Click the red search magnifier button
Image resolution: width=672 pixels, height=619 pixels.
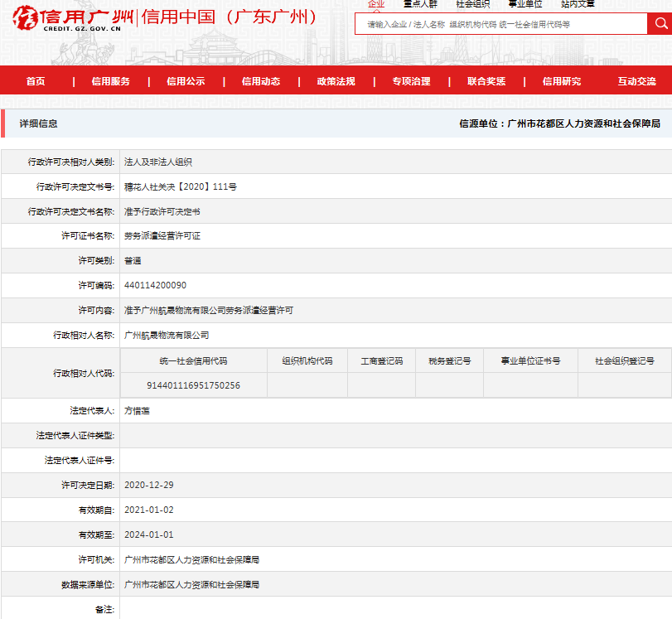660,23
